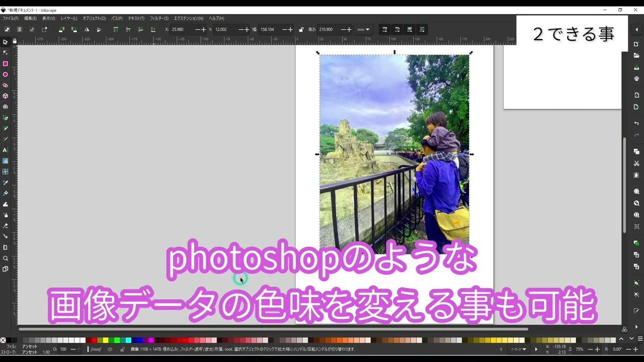Select the Gradient tool
Image resolution: width=644 pixels, height=362 pixels.
pos(6,161)
